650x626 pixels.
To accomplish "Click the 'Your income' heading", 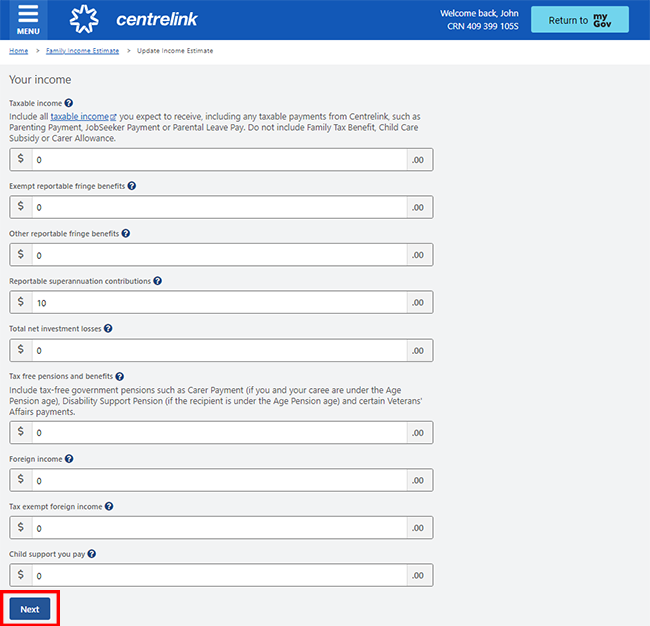I will click(x=40, y=80).
